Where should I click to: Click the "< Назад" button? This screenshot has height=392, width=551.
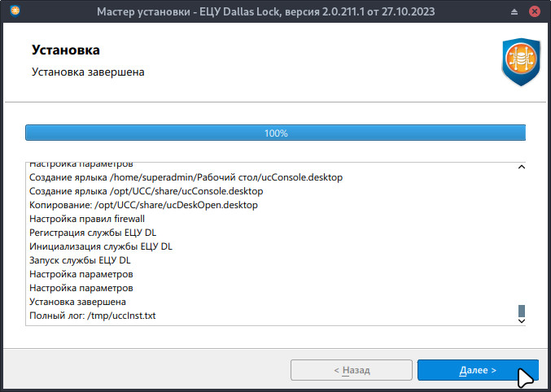[352, 370]
